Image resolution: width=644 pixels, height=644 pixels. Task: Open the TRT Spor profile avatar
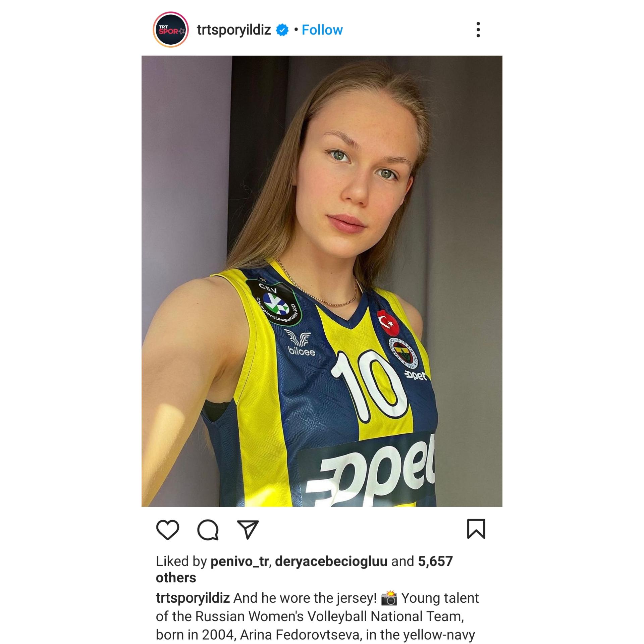[171, 30]
